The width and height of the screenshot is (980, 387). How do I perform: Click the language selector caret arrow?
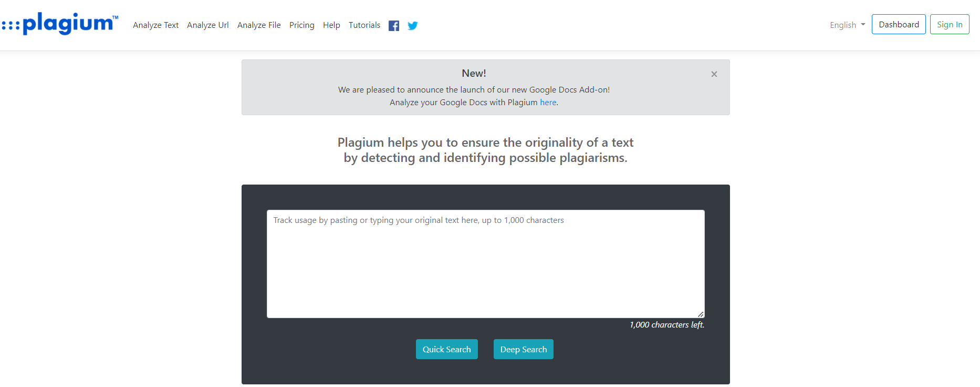[863, 25]
